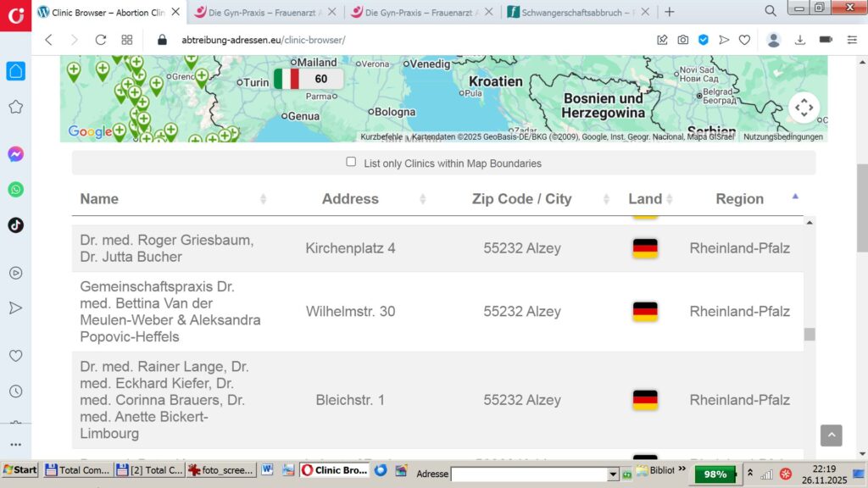Sort table by Zip Code / City column

[606, 199]
